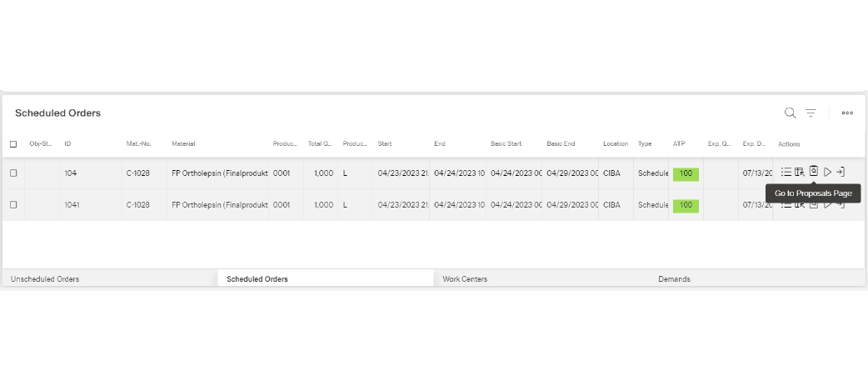The height and width of the screenshot is (381, 868).
Task: Switch to the Work Centers tab
Action: 465,279
